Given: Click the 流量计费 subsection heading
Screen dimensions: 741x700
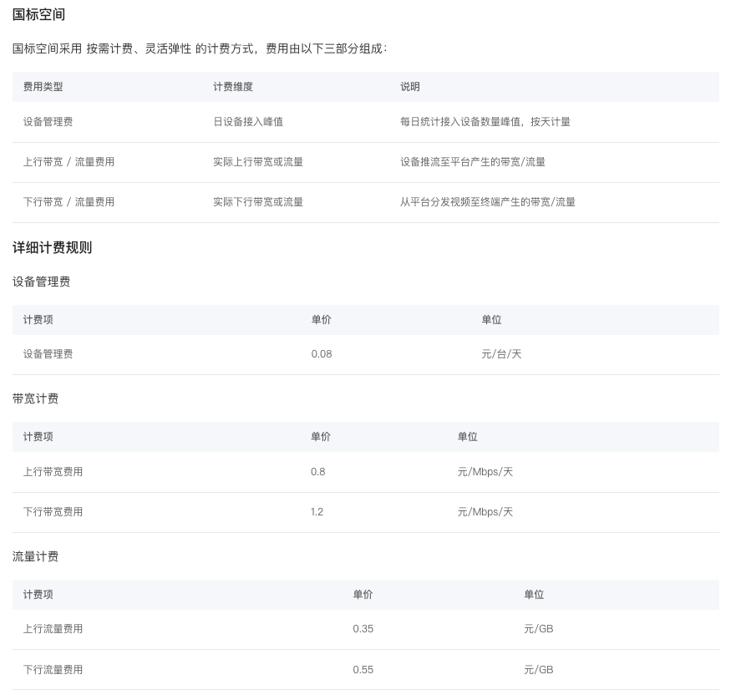Looking at the screenshot, I should 35,557.
